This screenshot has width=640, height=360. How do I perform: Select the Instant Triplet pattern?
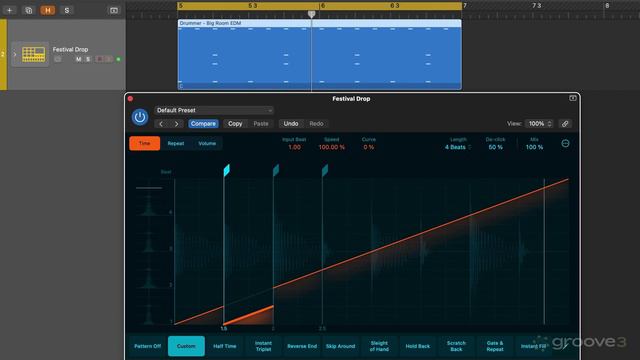coord(263,346)
